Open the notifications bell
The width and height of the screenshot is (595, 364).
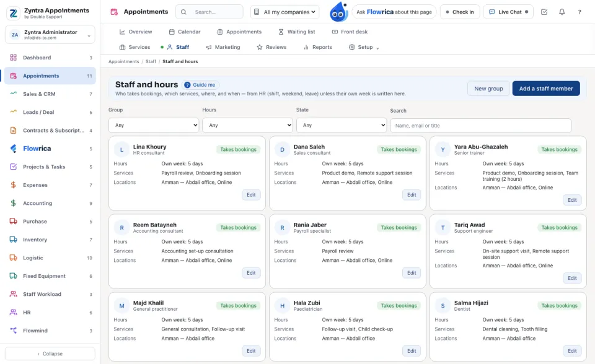coord(562,12)
